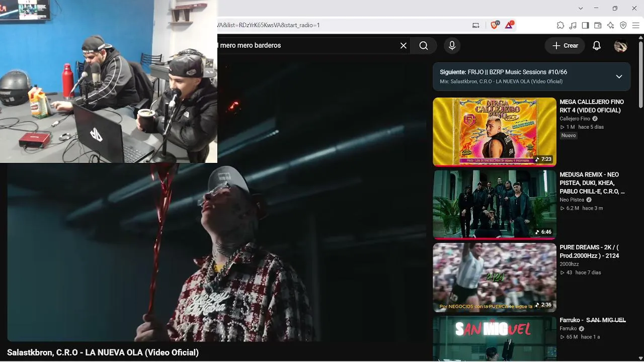Click the MEDUSA REMIX video title
The image size is (644, 362).
(x=592, y=183)
